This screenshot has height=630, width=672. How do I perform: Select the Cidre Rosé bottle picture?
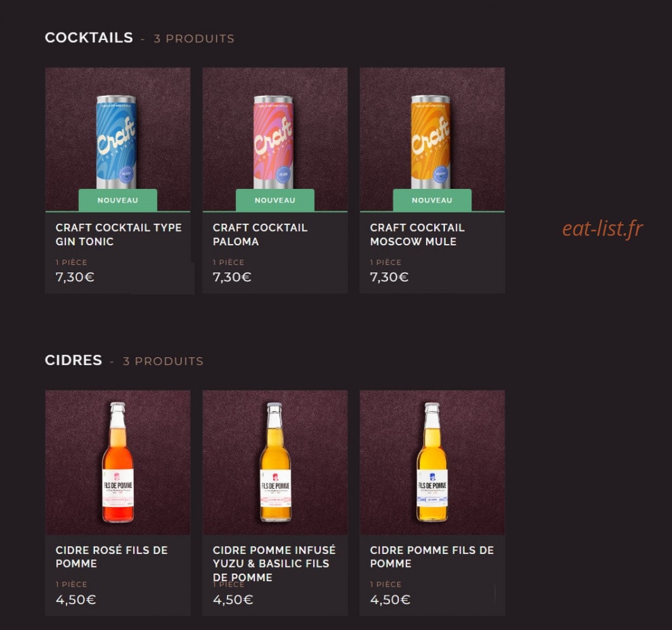pyautogui.click(x=118, y=462)
